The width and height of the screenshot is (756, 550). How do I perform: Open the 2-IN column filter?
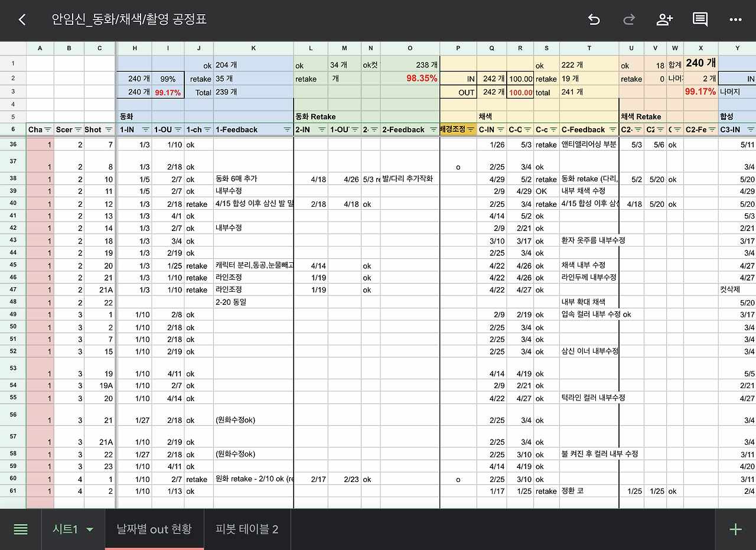[322, 130]
